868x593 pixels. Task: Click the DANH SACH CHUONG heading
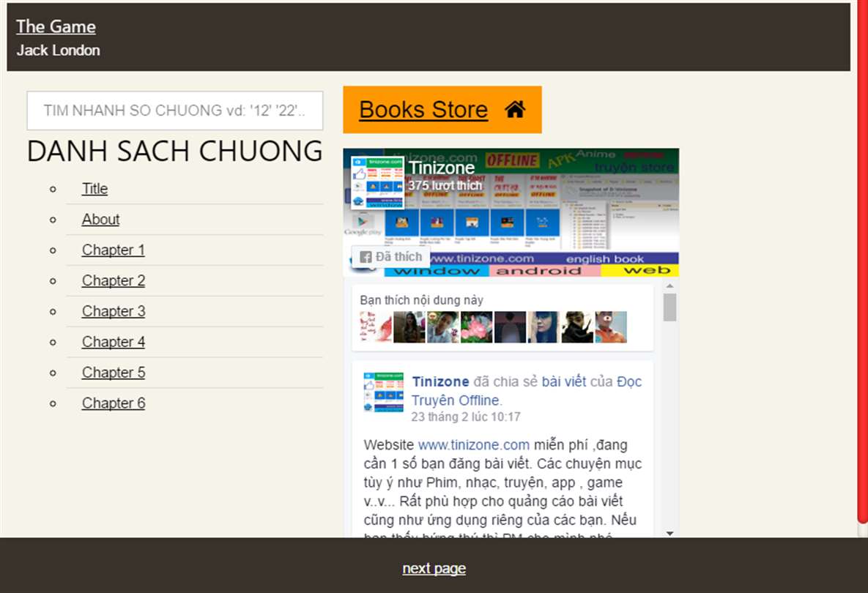click(175, 151)
